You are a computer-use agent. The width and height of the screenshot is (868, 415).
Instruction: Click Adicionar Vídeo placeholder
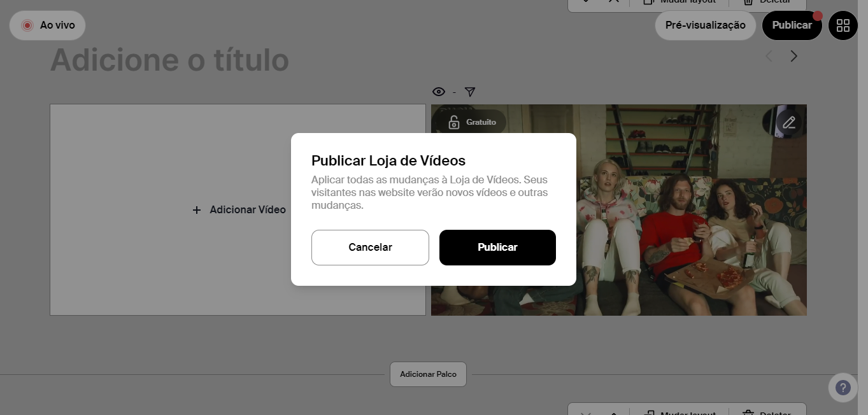click(238, 210)
